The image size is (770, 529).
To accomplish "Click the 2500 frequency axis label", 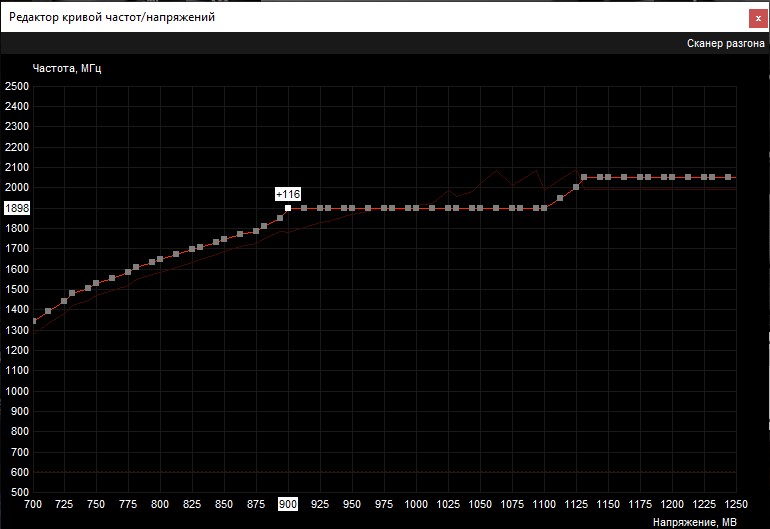I will (17, 86).
